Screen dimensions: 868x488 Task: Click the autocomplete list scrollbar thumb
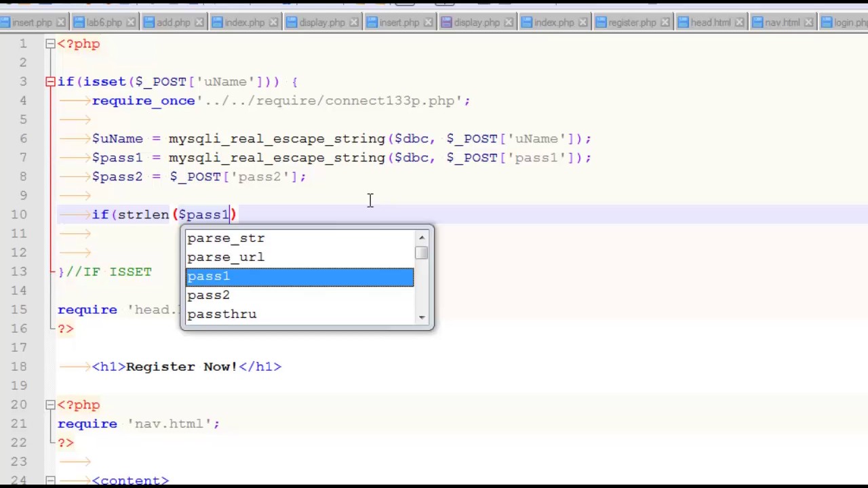click(422, 253)
